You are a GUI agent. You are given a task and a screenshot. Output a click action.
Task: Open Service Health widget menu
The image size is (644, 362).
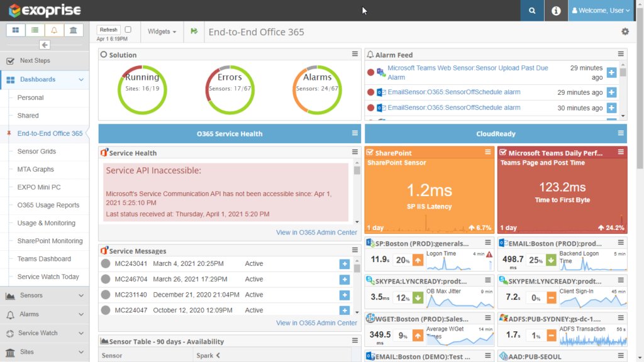pyautogui.click(x=355, y=152)
